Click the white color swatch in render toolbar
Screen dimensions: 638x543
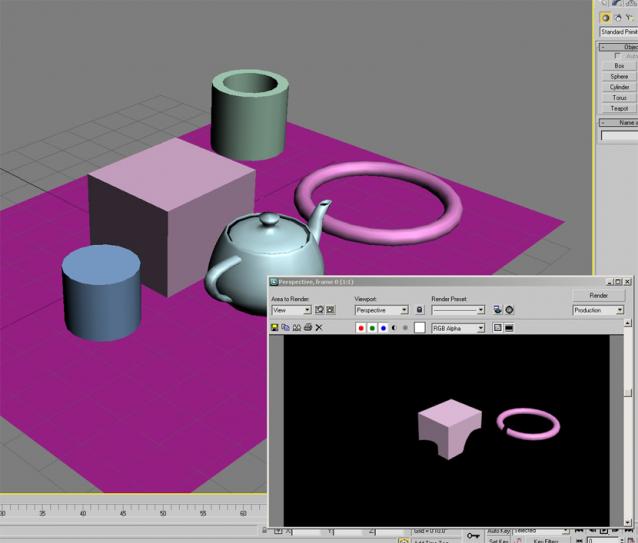coord(420,328)
